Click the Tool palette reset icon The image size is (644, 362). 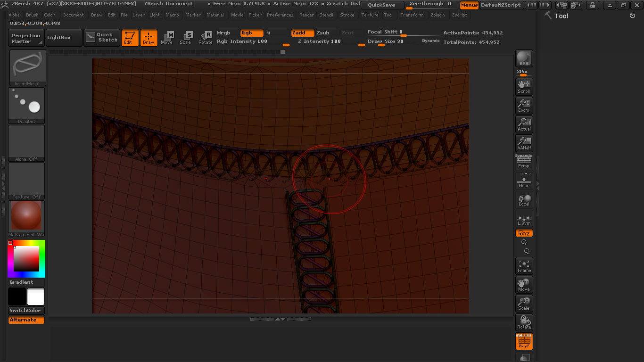click(633, 16)
